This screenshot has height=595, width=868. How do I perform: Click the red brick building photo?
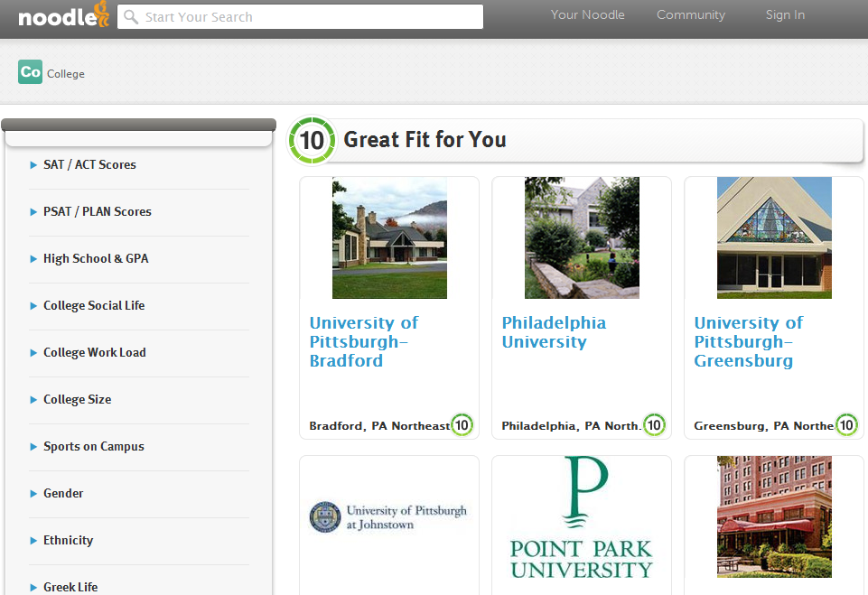pyautogui.click(x=774, y=517)
